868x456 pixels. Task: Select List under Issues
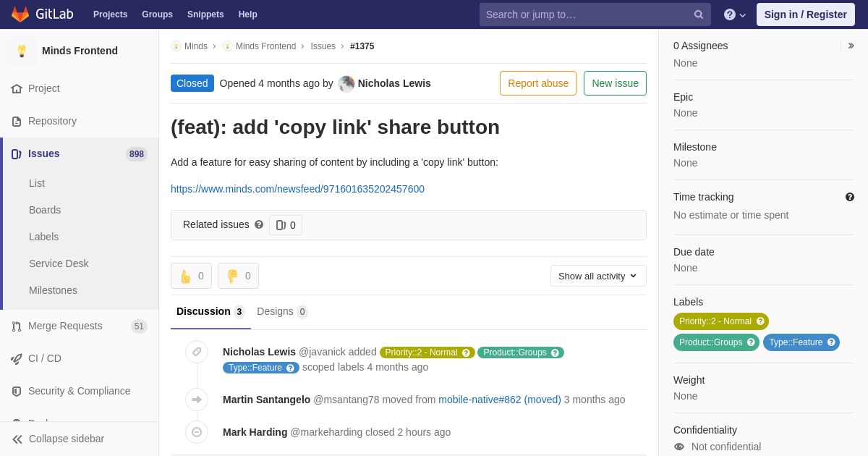[x=37, y=183]
